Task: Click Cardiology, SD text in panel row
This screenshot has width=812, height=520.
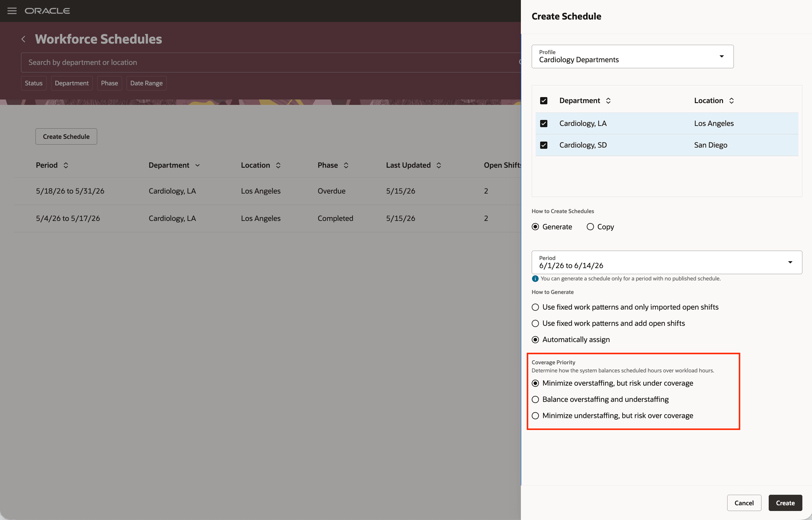Action: pyautogui.click(x=583, y=145)
